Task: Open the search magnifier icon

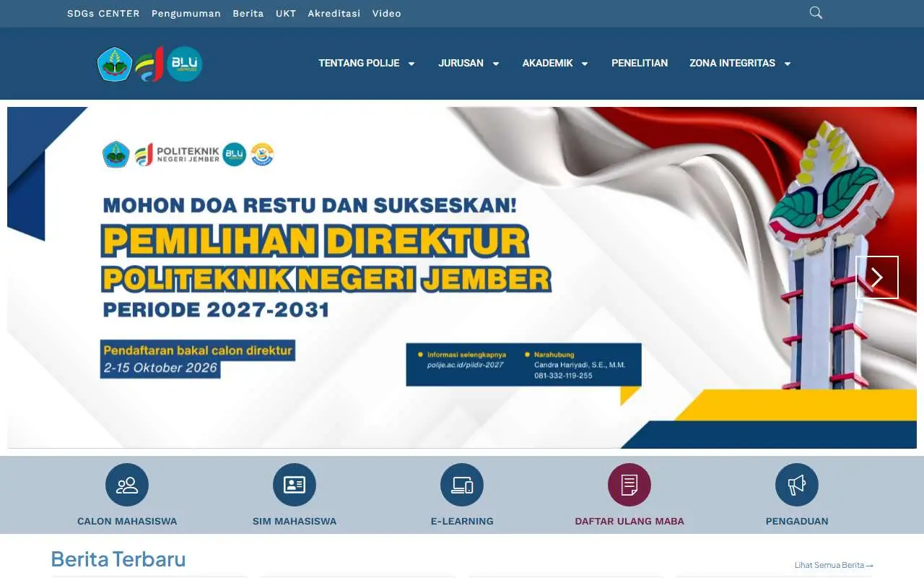Action: pyautogui.click(x=816, y=12)
